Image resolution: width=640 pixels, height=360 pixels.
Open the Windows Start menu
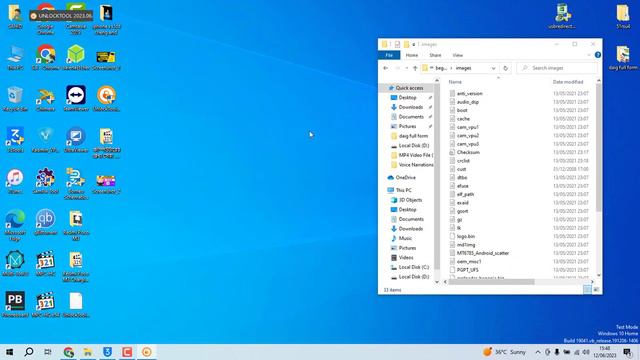click(9, 352)
